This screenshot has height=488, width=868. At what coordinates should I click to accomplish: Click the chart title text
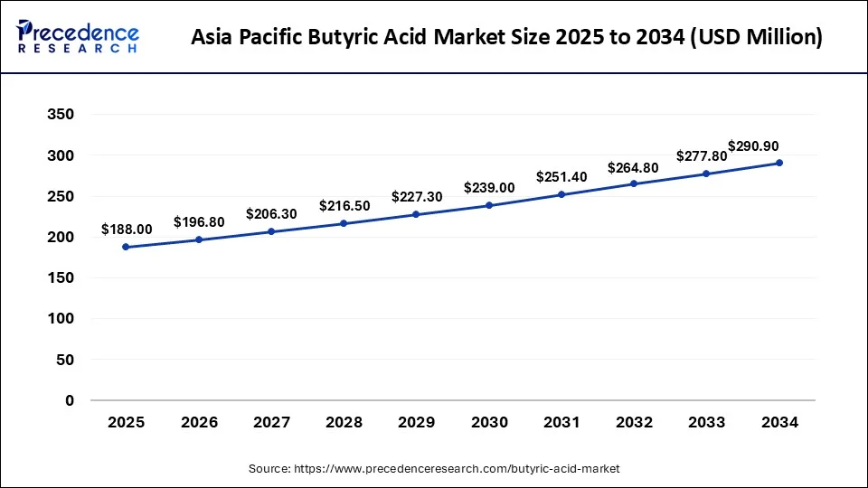(507, 37)
